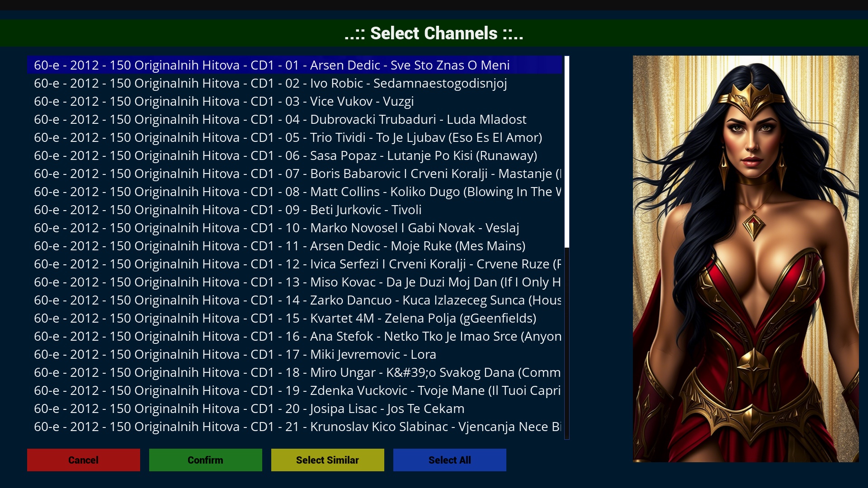This screenshot has height=488, width=868.
Task: Select track 18 Miro Ungar
Action: pyautogui.click(x=294, y=372)
